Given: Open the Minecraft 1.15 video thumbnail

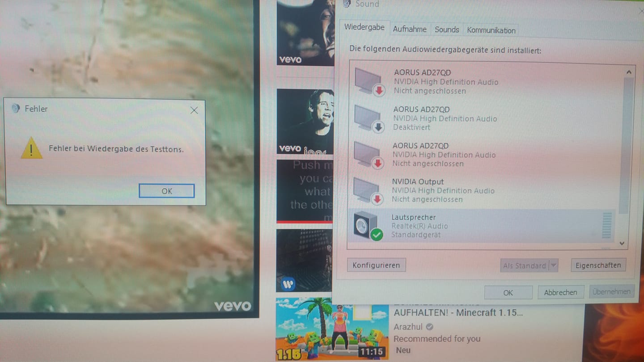Looking at the screenshot, I should pyautogui.click(x=332, y=328).
